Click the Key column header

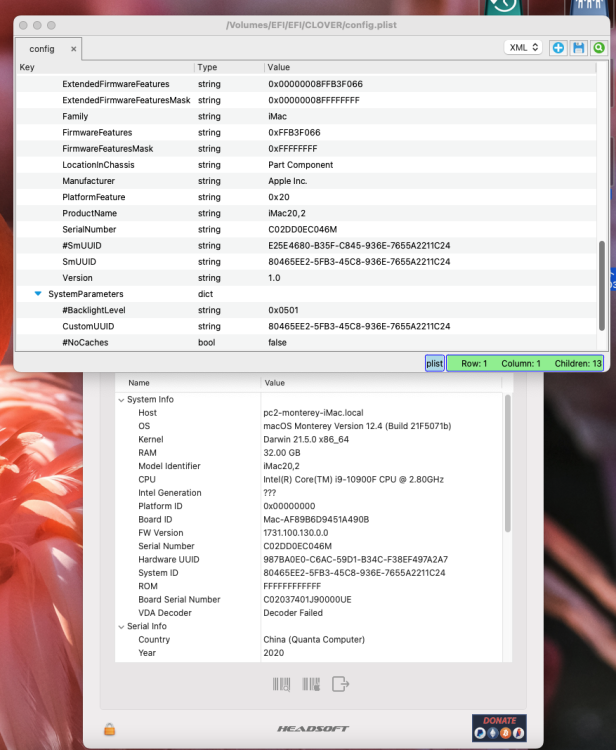coord(105,67)
